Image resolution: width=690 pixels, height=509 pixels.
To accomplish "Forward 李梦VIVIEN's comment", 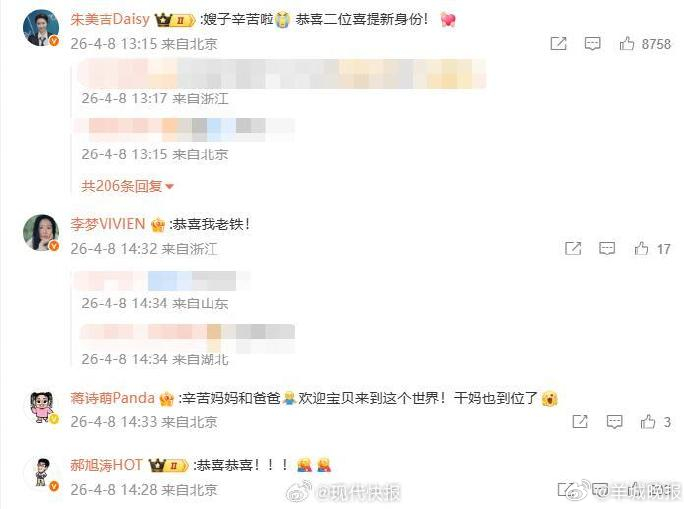I will click(x=573, y=249).
